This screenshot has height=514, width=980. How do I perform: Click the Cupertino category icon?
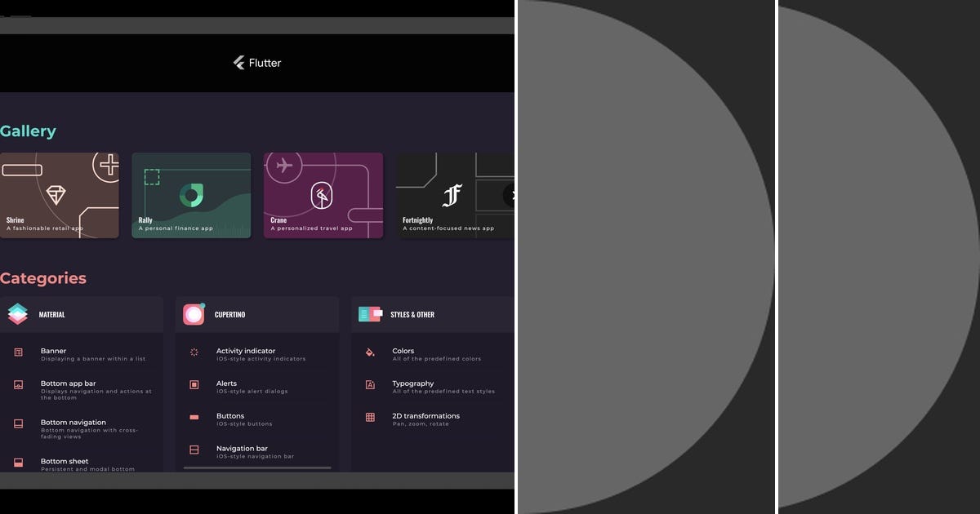click(x=194, y=314)
